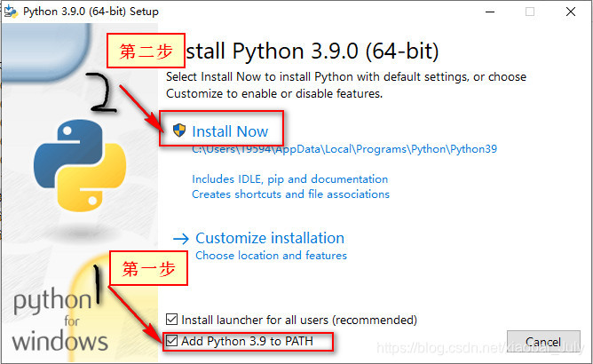Minimize the Python Setup window
Screen dimensions: 593x364
pos(490,12)
